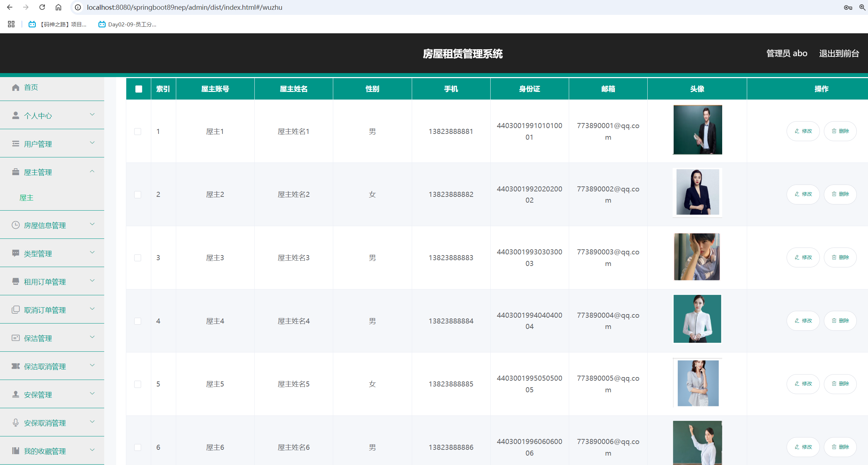This screenshot has width=868, height=465.
Task: Reload the page with browser refresh icon
Action: 42,7
